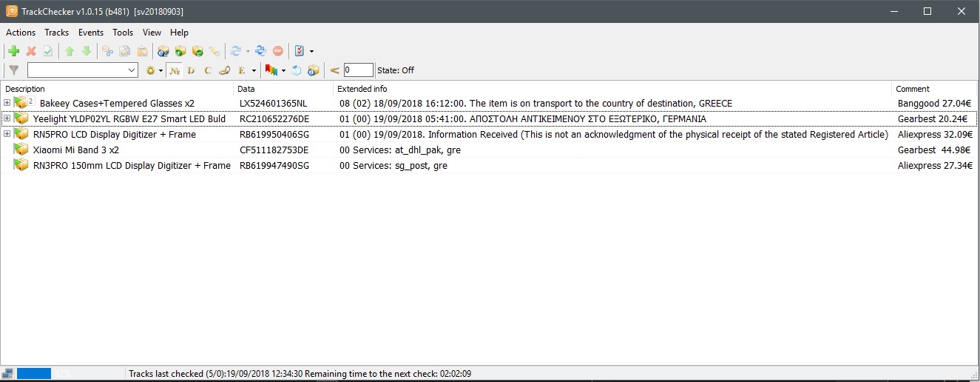Open the Tracks menu
The height and width of the screenshot is (382, 980).
coord(56,33)
